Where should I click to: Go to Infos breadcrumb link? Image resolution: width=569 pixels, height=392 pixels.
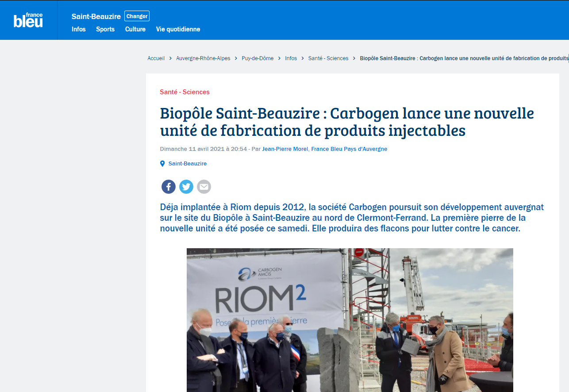pyautogui.click(x=291, y=58)
